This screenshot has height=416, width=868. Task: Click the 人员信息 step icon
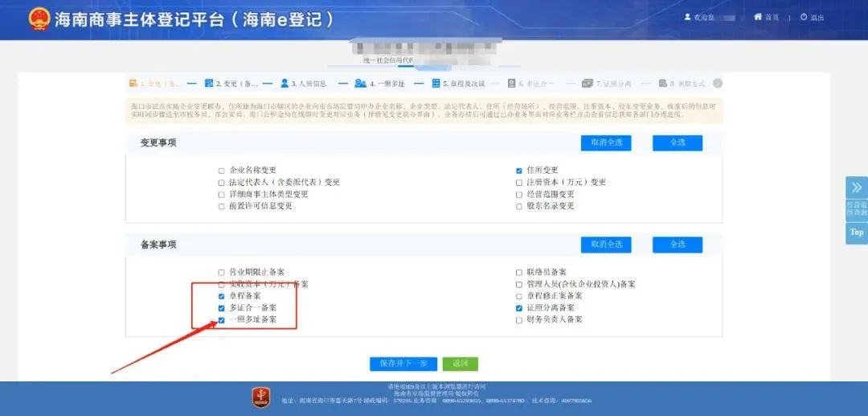[285, 83]
